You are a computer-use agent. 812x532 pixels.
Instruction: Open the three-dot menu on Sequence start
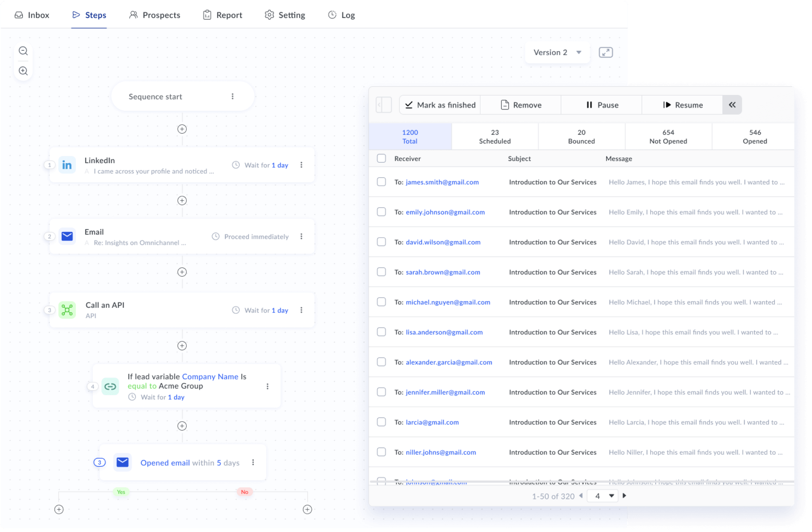(x=232, y=96)
